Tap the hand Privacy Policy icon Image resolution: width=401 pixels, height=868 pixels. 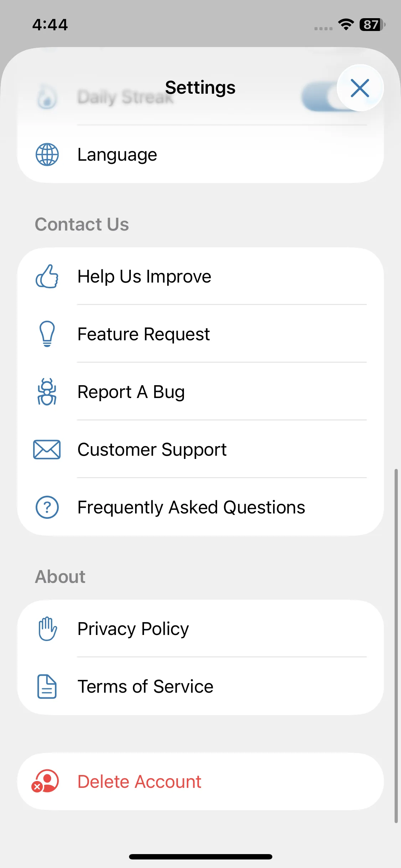[x=47, y=629]
